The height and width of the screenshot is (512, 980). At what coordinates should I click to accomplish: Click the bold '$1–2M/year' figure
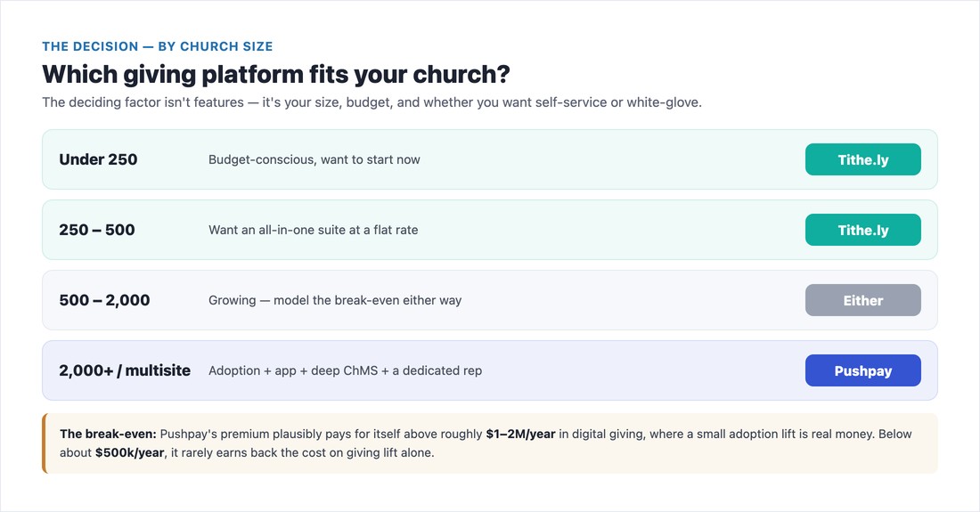(520, 434)
